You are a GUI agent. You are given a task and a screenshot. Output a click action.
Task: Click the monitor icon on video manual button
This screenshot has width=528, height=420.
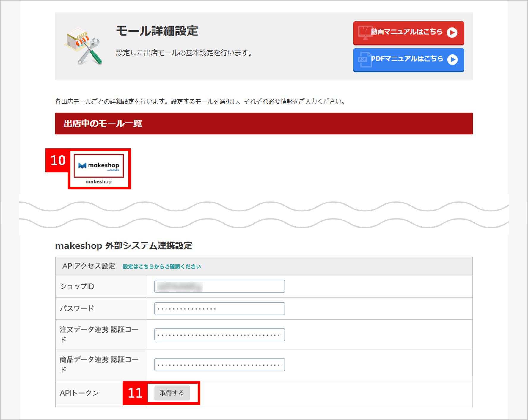click(364, 32)
